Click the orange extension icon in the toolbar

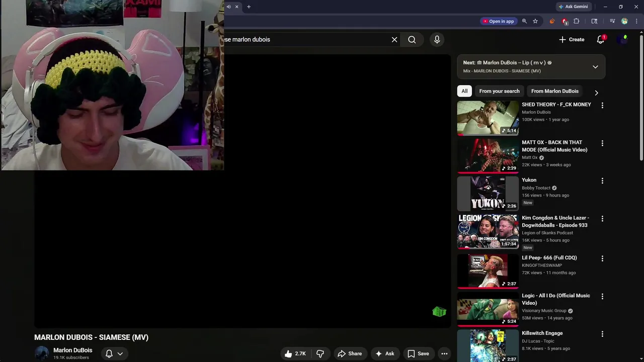pos(552,21)
